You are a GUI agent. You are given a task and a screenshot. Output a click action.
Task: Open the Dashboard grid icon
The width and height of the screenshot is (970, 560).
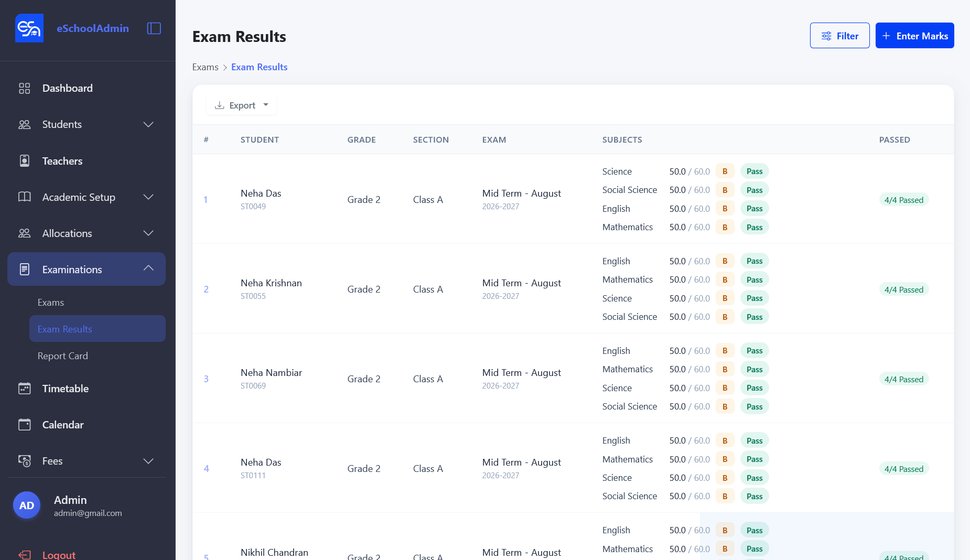tap(25, 88)
